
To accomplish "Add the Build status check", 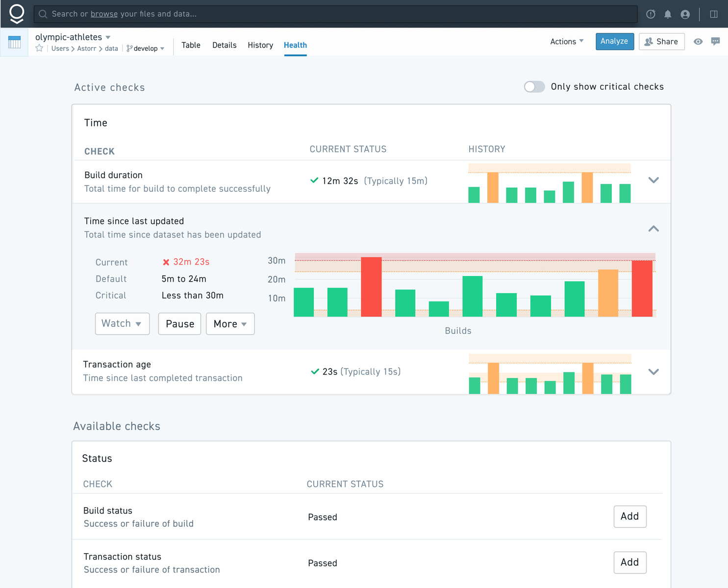I will click(x=630, y=516).
